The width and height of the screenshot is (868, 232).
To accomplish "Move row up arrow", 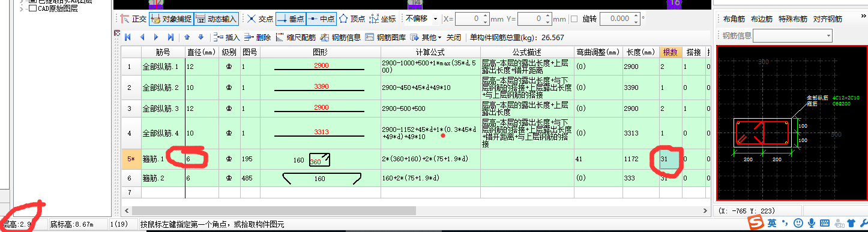I will coord(187,37).
